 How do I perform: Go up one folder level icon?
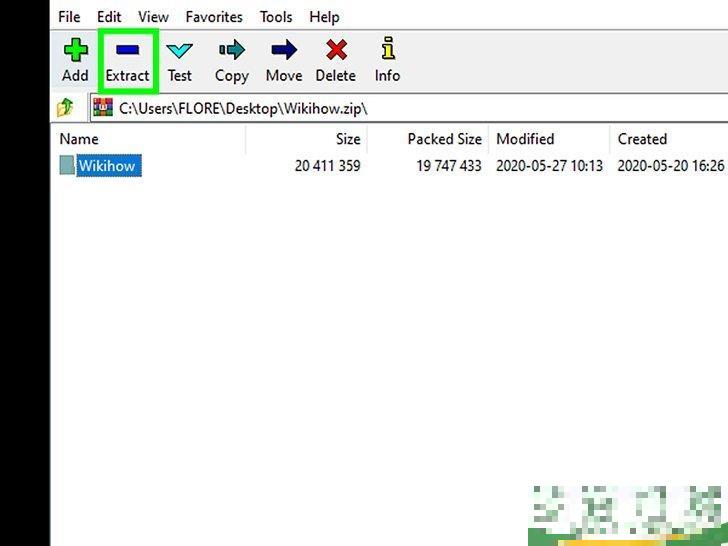click(65, 107)
